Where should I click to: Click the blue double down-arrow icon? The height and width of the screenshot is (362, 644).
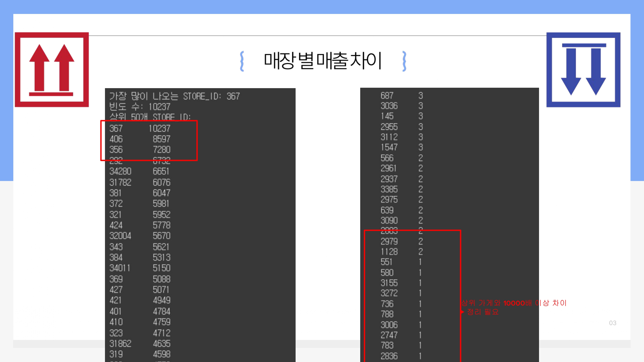(x=583, y=70)
